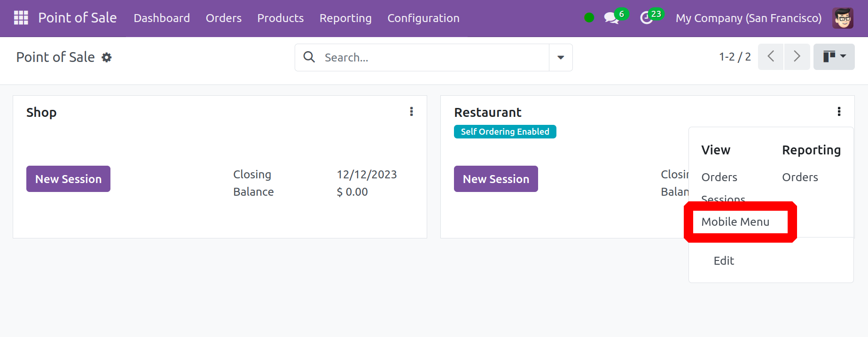Go to the next page arrow
Image resolution: width=868 pixels, height=337 pixels.
point(797,57)
